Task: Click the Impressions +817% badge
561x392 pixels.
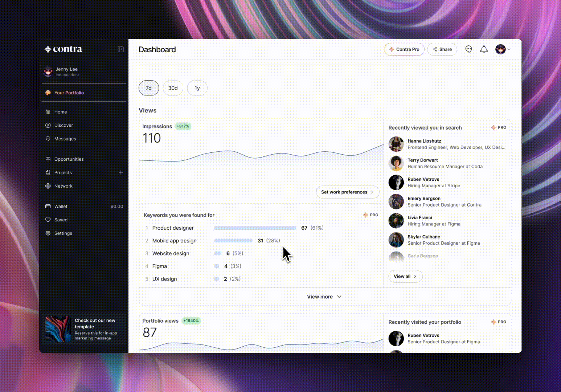Action: pos(183,126)
